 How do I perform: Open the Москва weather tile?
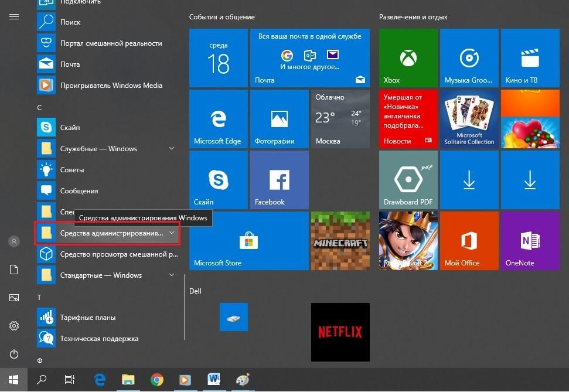340,119
